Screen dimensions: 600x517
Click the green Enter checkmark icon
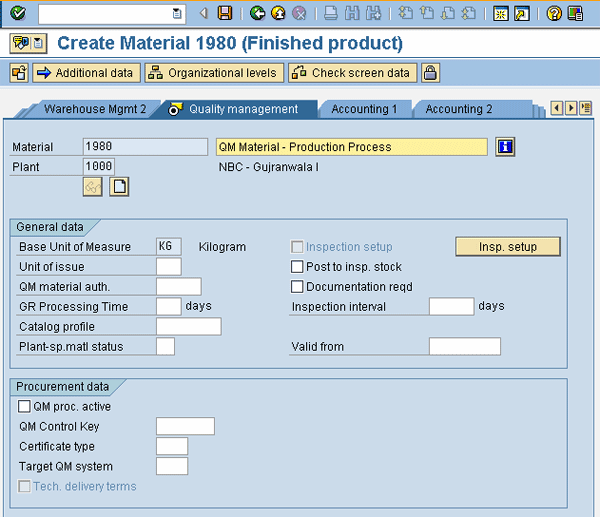point(18,13)
